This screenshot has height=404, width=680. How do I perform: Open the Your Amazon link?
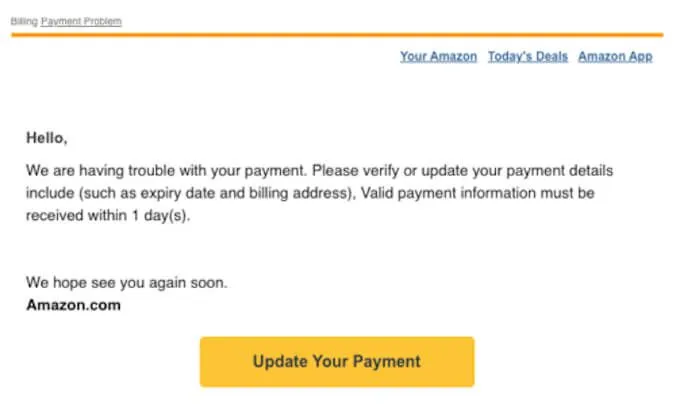tap(438, 56)
